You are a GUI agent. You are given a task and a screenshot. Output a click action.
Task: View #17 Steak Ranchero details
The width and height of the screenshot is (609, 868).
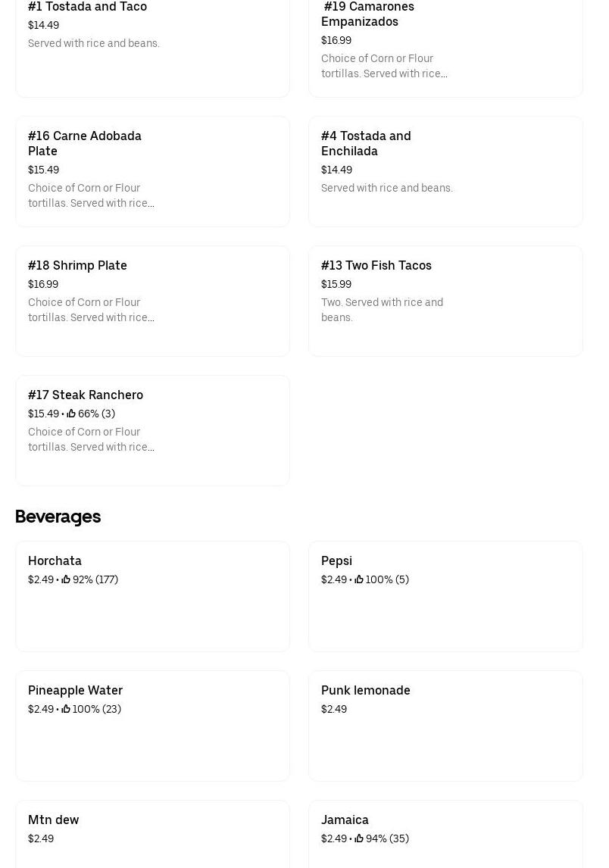(152, 430)
